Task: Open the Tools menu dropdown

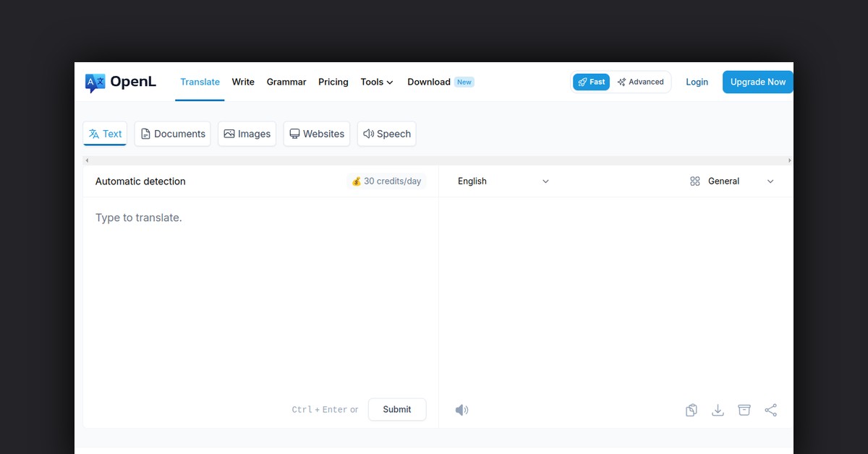Action: click(377, 82)
